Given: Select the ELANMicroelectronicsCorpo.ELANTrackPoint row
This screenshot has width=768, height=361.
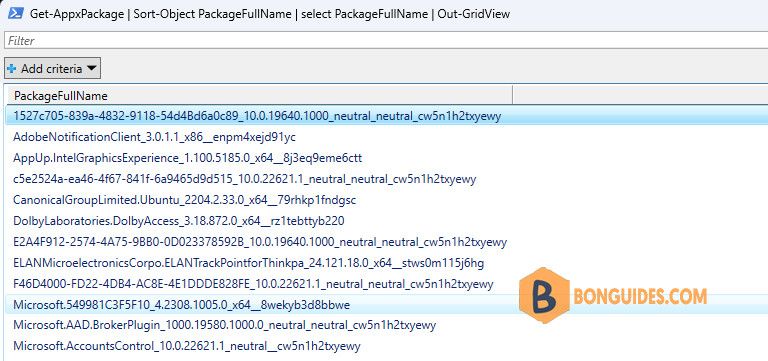Looking at the screenshot, I should coord(386,263).
